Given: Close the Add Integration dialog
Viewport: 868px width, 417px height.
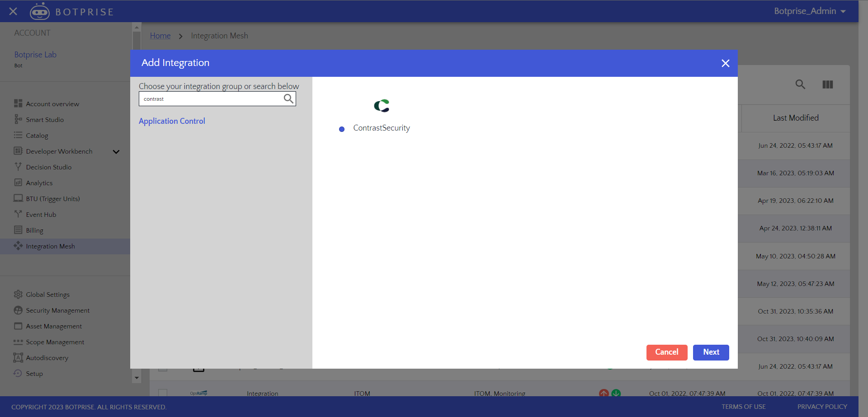Looking at the screenshot, I should [x=726, y=63].
